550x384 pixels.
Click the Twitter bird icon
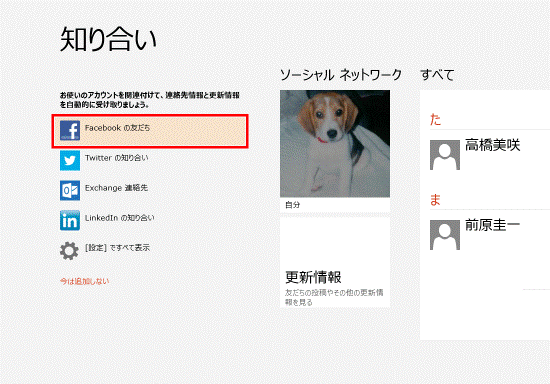click(x=70, y=161)
